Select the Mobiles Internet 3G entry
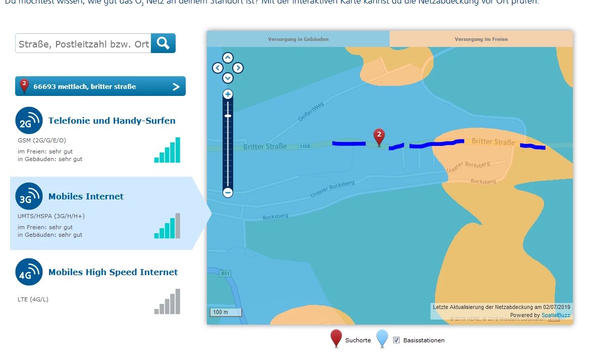Image resolution: width=590 pixels, height=364 pixels. [x=101, y=214]
